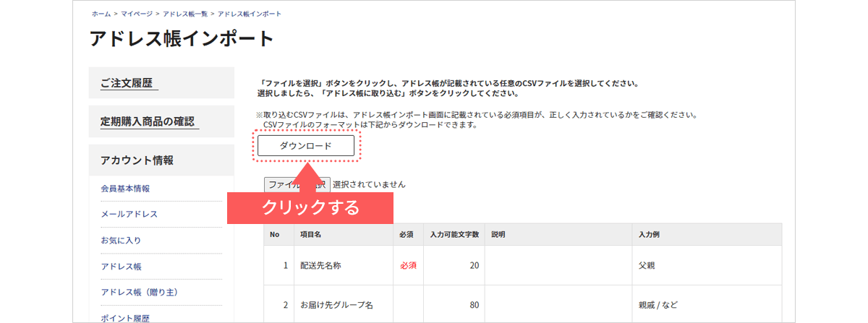868x323 pixels.
Task: Navigate to アドレス帳一覧 in the breadcrumb
Action: (184, 14)
